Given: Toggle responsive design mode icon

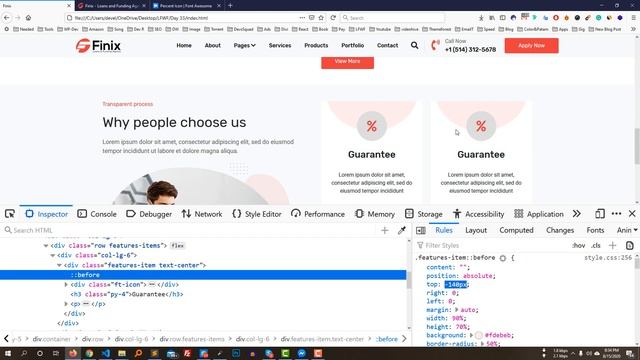Looking at the screenshot, I should [600, 214].
